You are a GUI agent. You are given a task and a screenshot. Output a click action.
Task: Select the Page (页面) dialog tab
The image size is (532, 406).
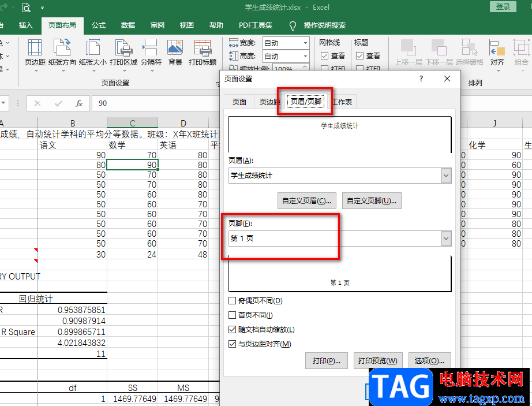tap(239, 102)
